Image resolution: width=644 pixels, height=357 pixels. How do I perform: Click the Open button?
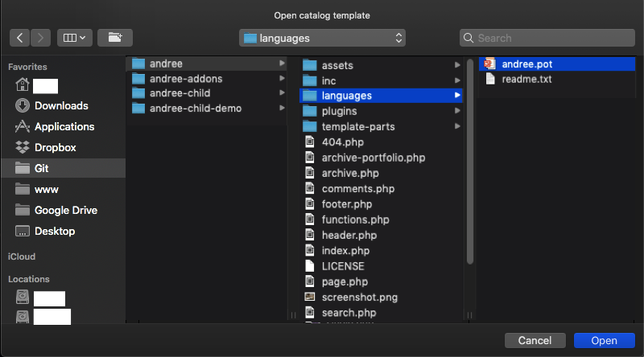click(605, 341)
